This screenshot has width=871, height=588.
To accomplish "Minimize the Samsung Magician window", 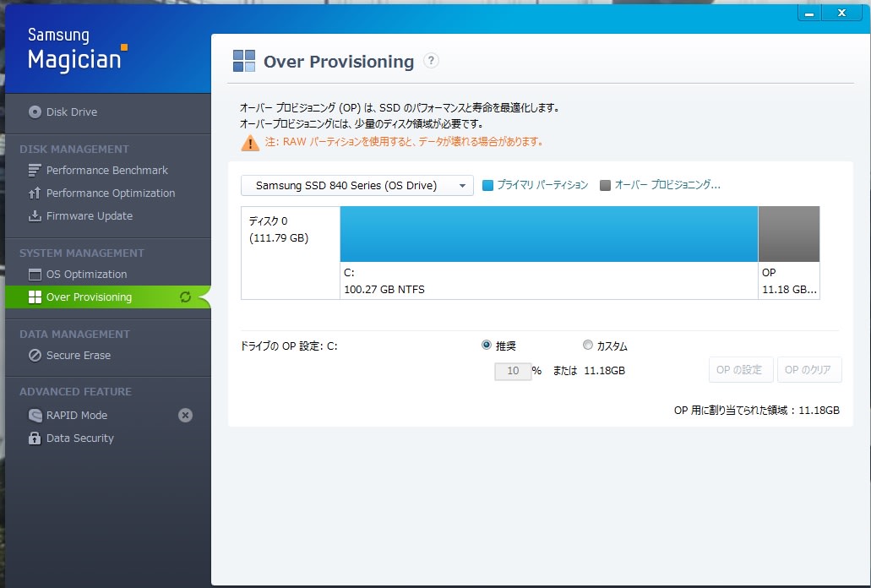I will click(810, 13).
